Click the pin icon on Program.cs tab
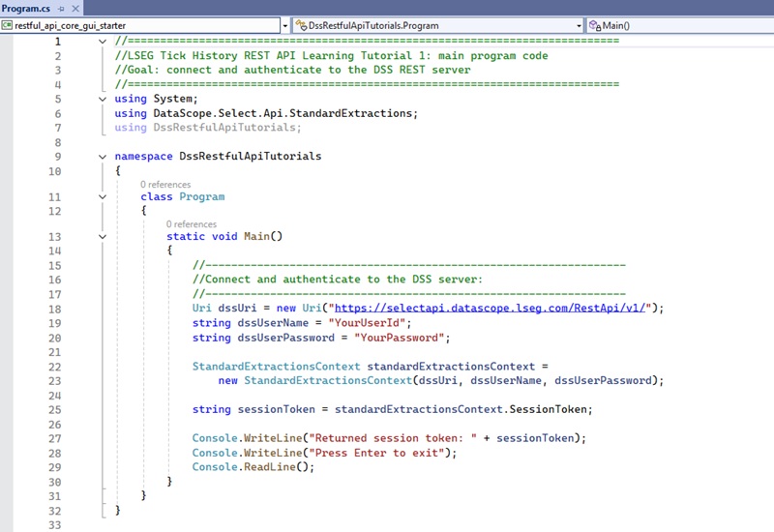The width and height of the screenshot is (774, 532). pyautogui.click(x=62, y=8)
